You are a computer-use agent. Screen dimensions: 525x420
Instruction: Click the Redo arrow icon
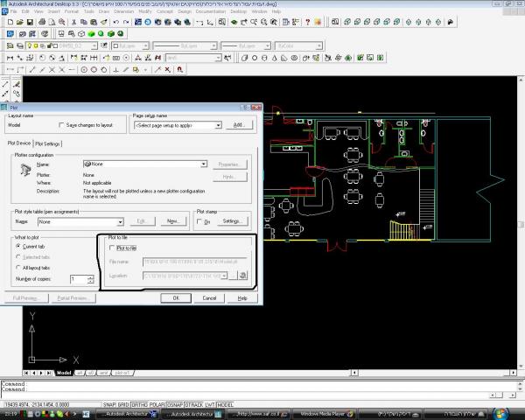pos(126,22)
